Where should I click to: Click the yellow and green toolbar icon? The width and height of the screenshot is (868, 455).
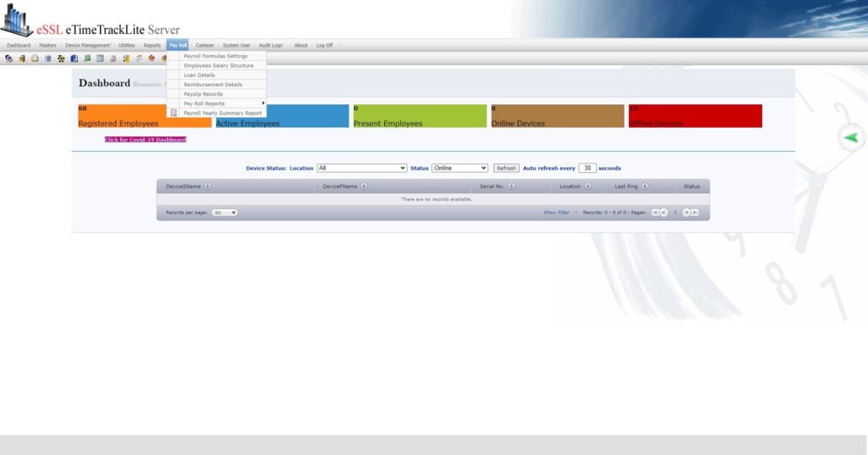(x=126, y=58)
